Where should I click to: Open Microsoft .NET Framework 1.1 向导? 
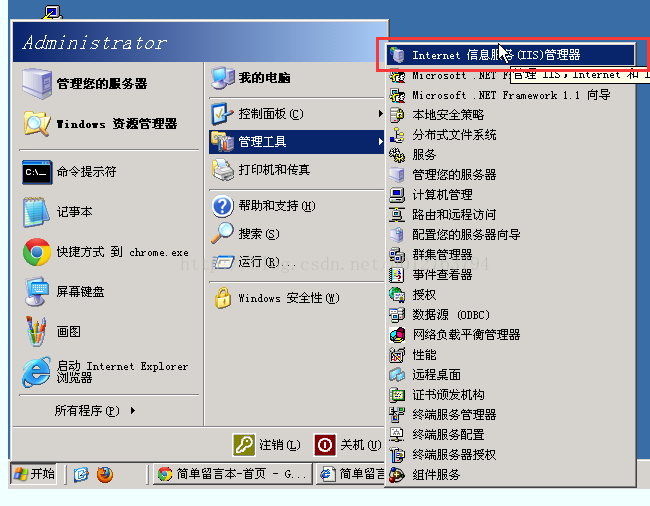[510, 95]
